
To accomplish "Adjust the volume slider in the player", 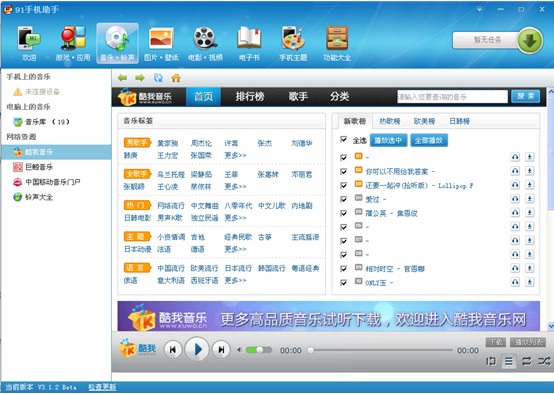I will click(x=259, y=350).
